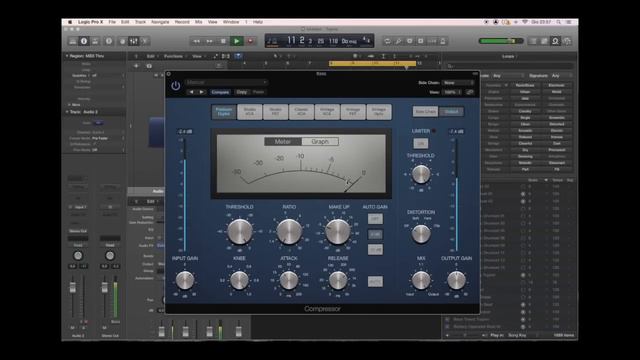
Task: Select Studio FET compressor model
Action: coord(276,112)
